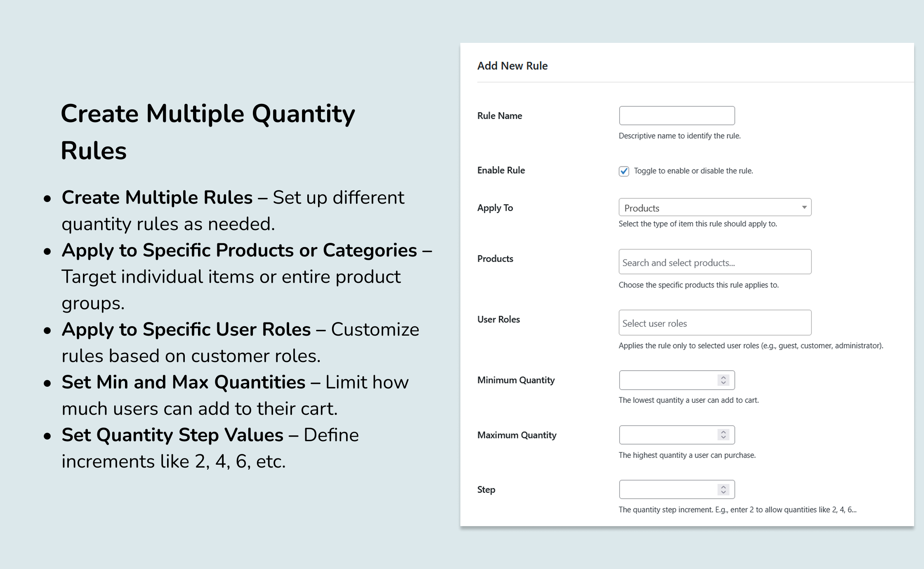The width and height of the screenshot is (924, 569).
Task: Click the down arrow on Minimum Quantity
Action: [723, 383]
